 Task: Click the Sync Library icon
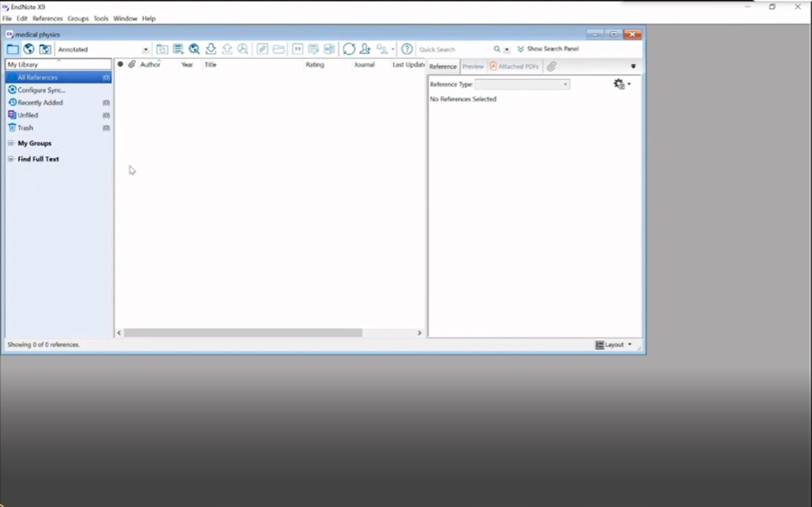[349, 49]
